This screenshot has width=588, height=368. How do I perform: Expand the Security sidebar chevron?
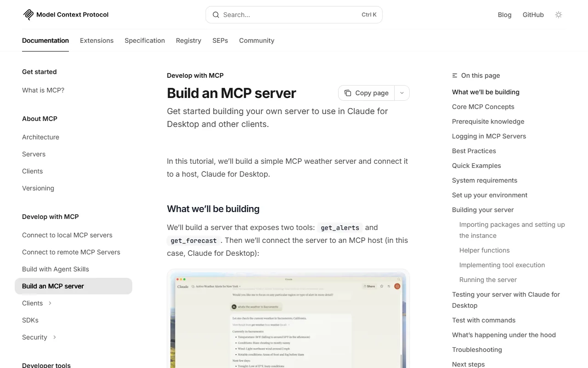click(55, 337)
